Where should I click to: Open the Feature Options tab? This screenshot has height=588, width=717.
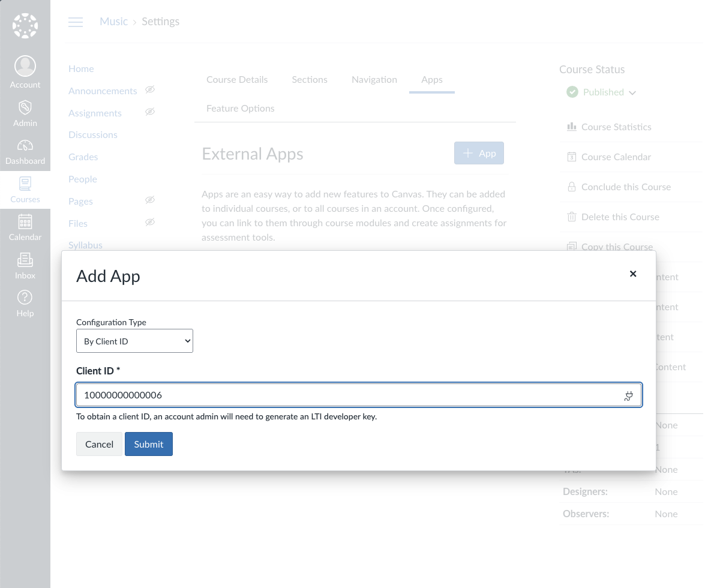point(240,108)
